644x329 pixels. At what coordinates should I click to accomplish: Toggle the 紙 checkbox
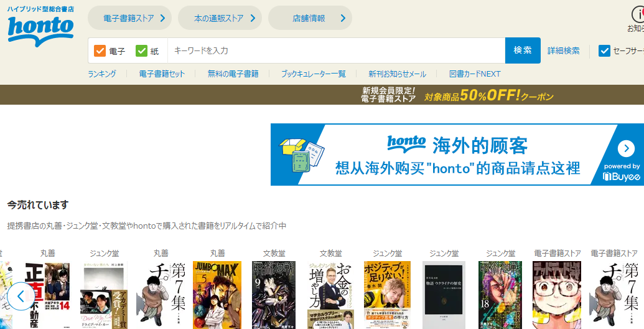[x=141, y=50]
